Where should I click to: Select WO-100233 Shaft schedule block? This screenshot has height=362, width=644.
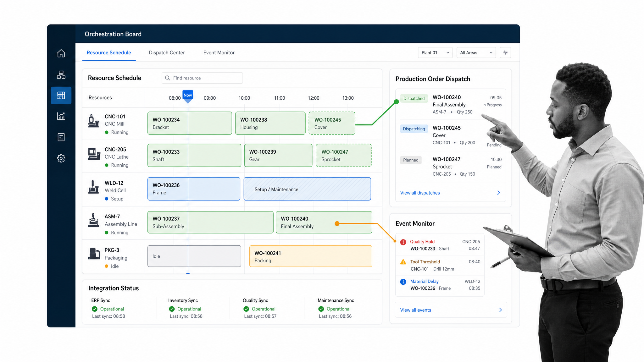(194, 155)
